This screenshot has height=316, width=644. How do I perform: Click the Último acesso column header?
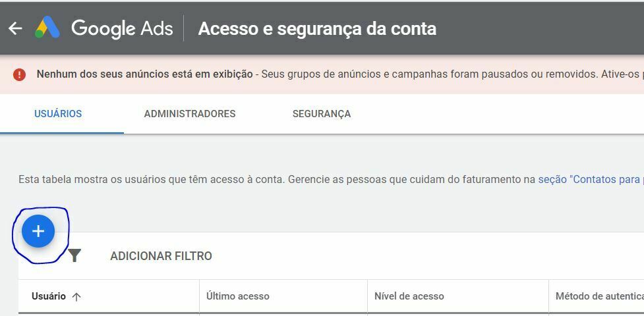pyautogui.click(x=238, y=296)
